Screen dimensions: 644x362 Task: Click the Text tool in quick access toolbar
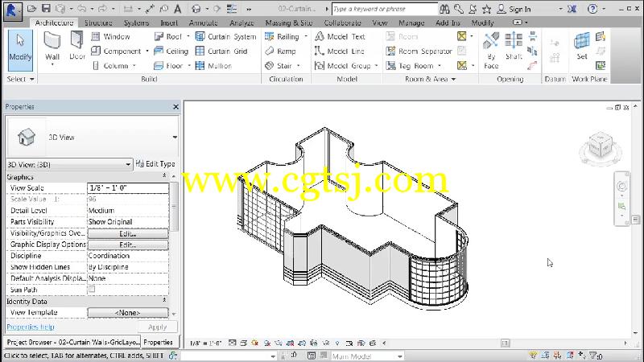point(178,9)
